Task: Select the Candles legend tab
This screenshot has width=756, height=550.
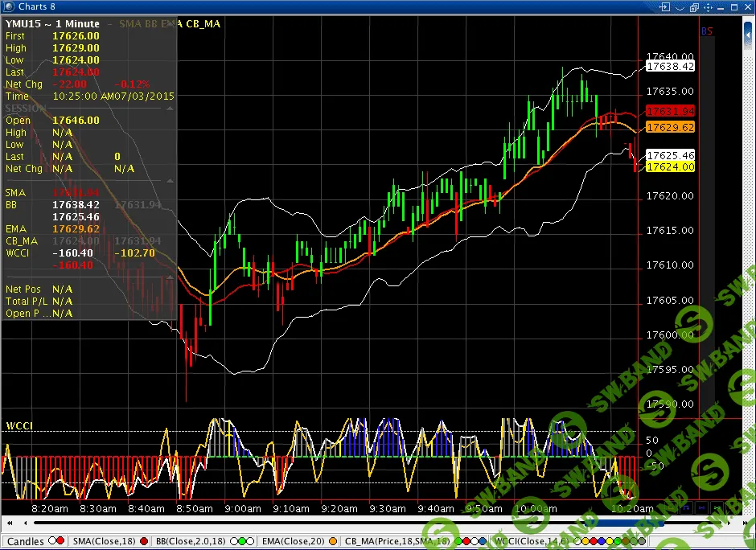Action: pos(26,542)
